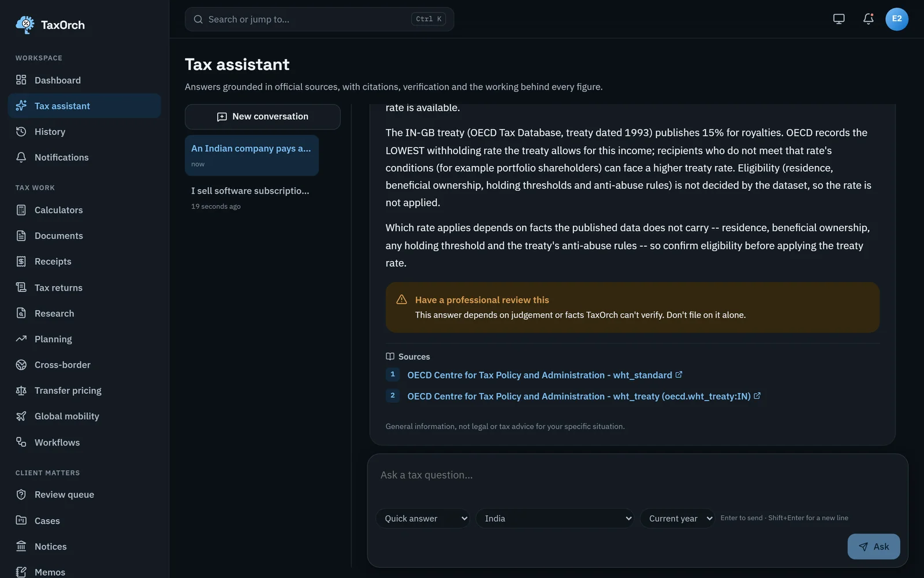The height and width of the screenshot is (578, 924).
Task: Click the History clock icon
Action: pyautogui.click(x=21, y=131)
